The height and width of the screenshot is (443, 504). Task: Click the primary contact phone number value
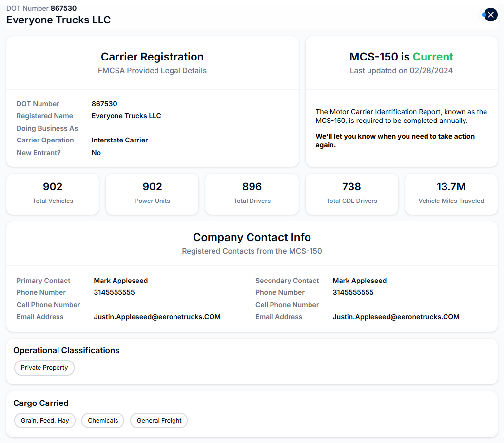(114, 292)
